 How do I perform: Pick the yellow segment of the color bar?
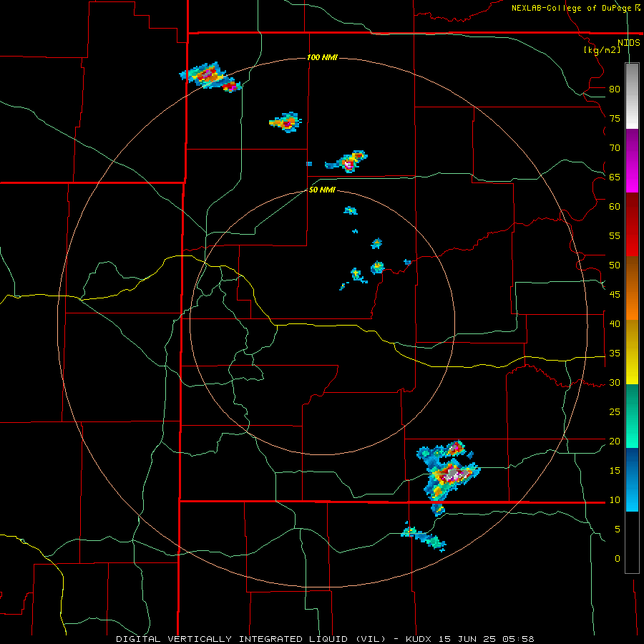coord(632,352)
